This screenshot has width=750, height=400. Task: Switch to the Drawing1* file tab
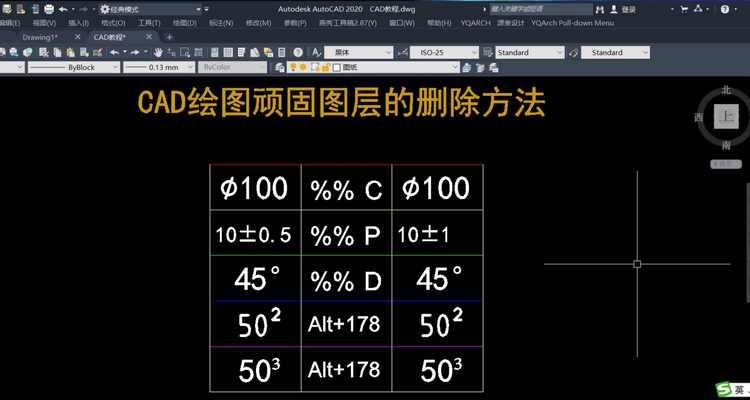(x=40, y=37)
